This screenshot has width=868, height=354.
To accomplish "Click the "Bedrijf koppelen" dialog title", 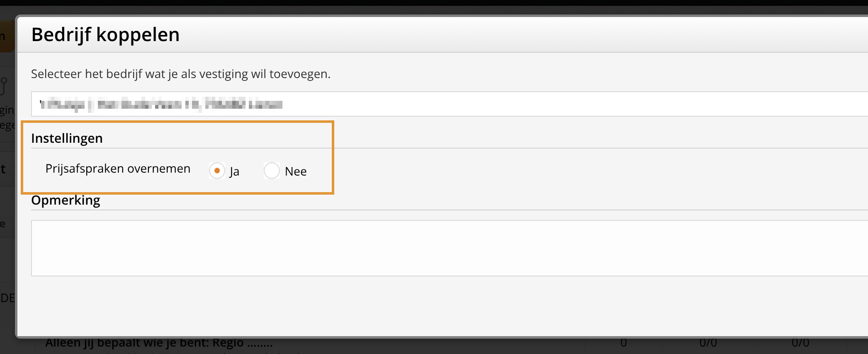I will (105, 34).
